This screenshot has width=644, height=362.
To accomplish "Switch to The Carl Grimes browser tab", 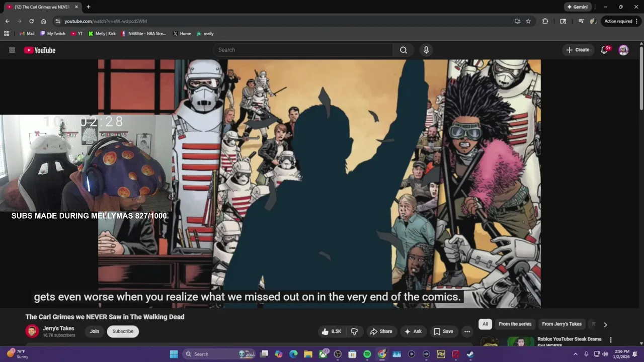I will (x=42, y=7).
